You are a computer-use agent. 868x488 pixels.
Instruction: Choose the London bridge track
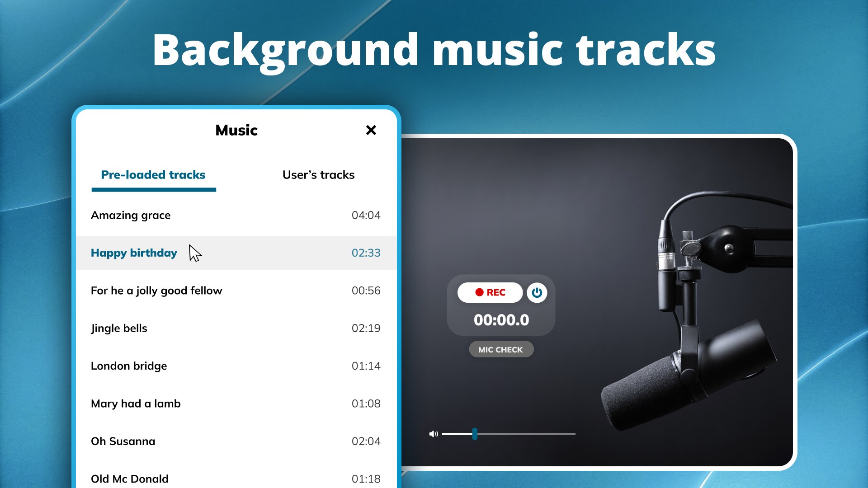click(x=129, y=366)
